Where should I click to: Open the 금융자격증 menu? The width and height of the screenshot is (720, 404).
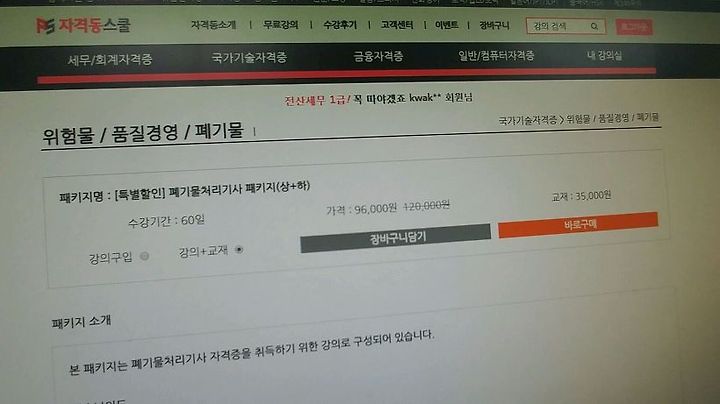click(x=378, y=56)
